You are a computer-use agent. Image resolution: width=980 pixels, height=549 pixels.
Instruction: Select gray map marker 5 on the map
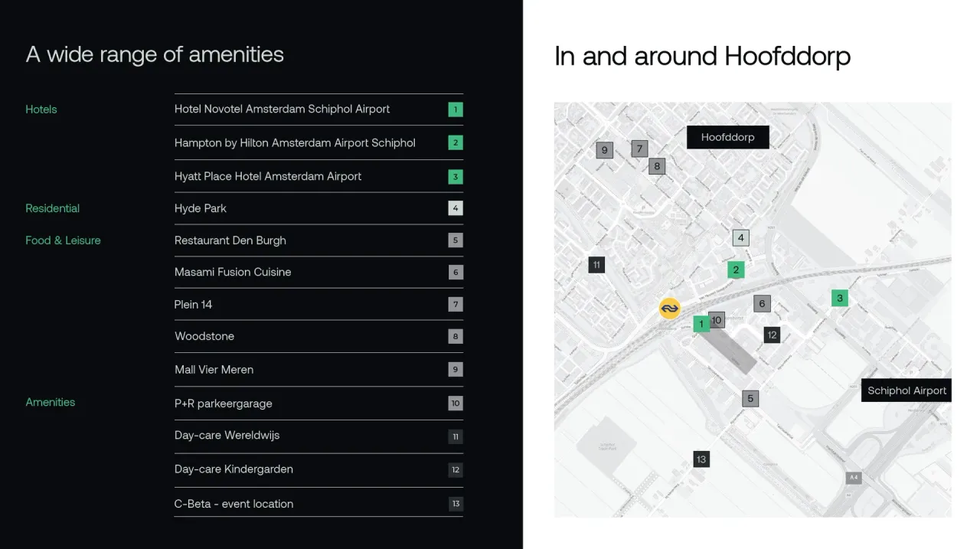click(750, 398)
